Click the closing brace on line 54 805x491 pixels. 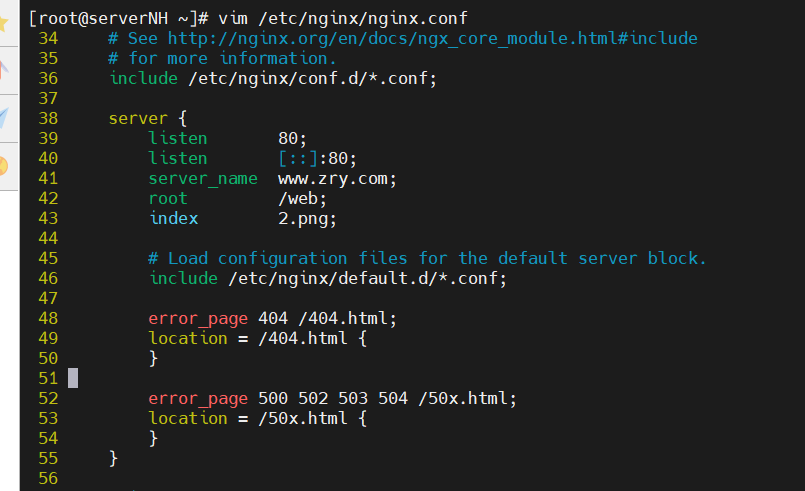point(153,439)
